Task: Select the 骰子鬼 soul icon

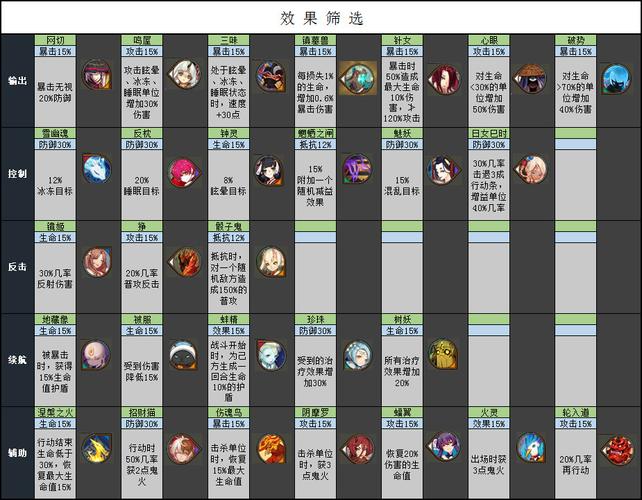Action: point(269,261)
